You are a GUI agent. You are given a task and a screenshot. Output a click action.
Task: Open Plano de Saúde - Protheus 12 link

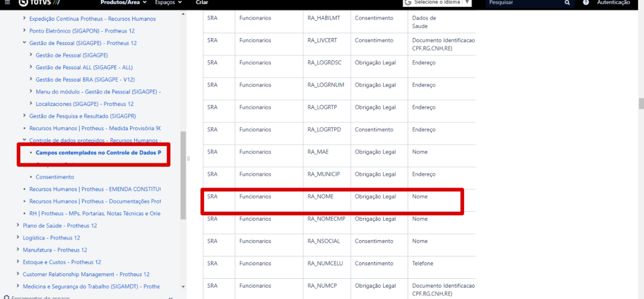[60, 226]
